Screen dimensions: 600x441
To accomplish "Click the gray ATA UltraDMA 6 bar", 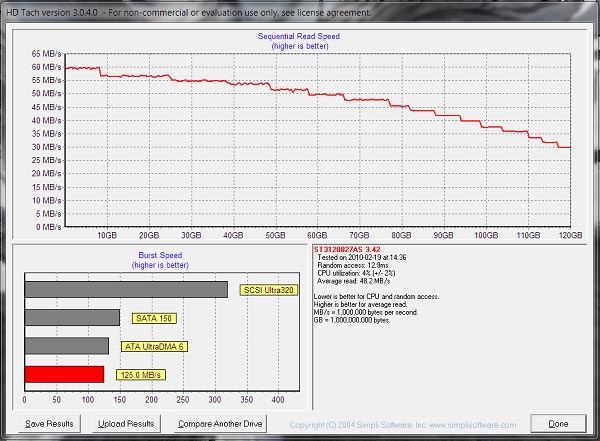I will coord(67,346).
